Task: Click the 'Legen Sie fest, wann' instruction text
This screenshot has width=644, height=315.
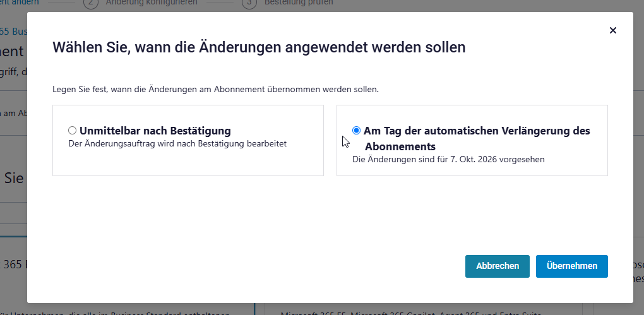Action: point(216,89)
